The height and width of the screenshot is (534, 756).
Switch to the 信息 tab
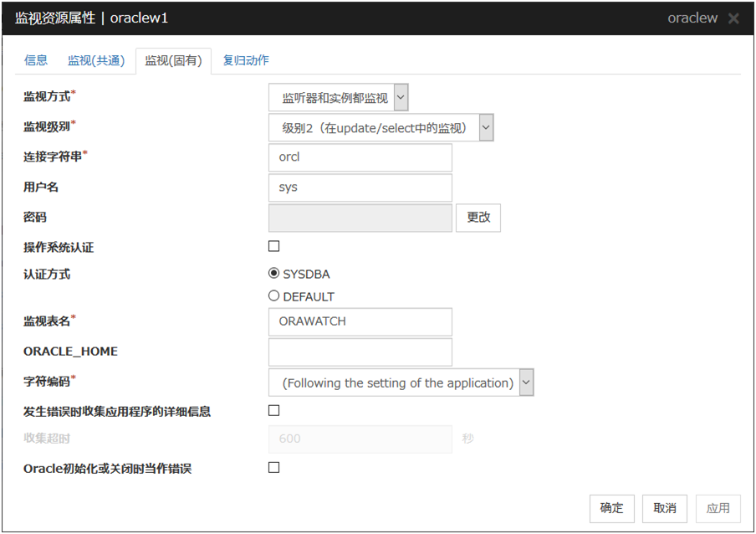click(36, 60)
